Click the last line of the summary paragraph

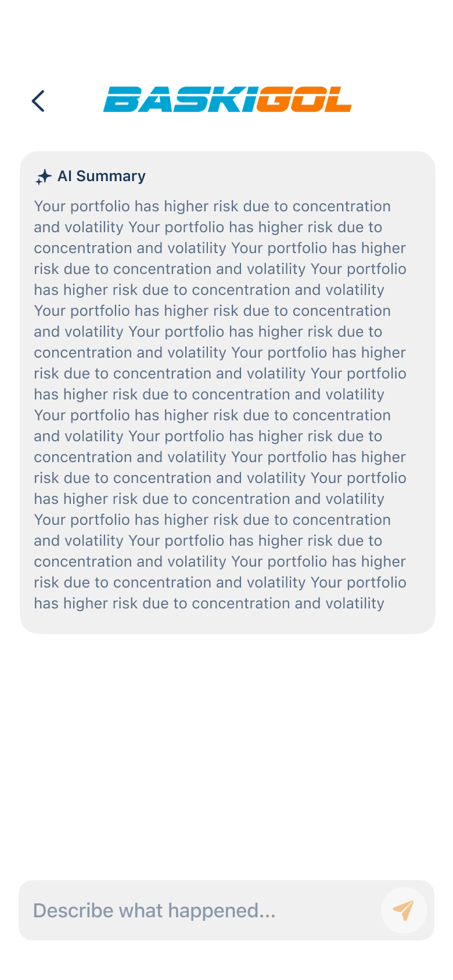coord(209,603)
